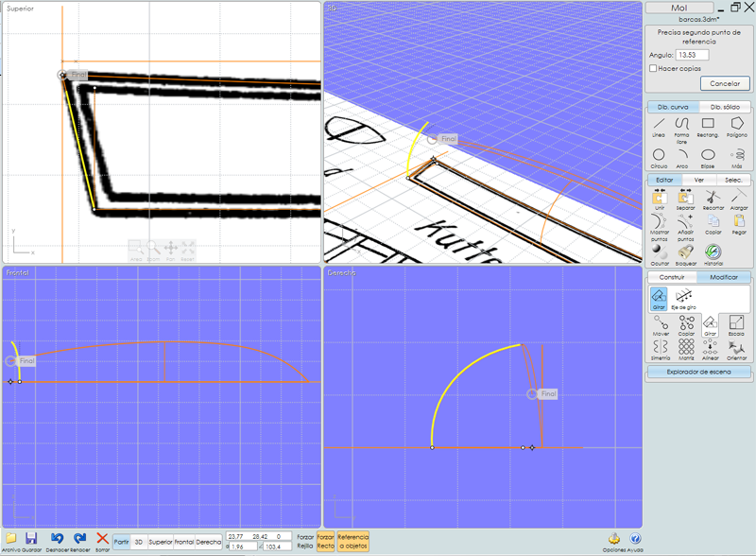Click the Deshacer undo arrow
This screenshot has width=756, height=556.
point(57,542)
